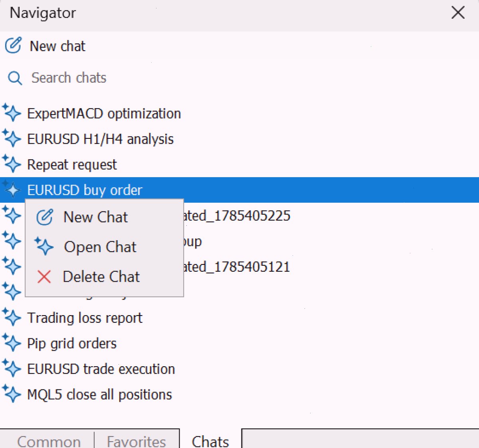Click the sparkle icon beside ExpertMACD optimization
The height and width of the screenshot is (448, 479).
[12, 113]
